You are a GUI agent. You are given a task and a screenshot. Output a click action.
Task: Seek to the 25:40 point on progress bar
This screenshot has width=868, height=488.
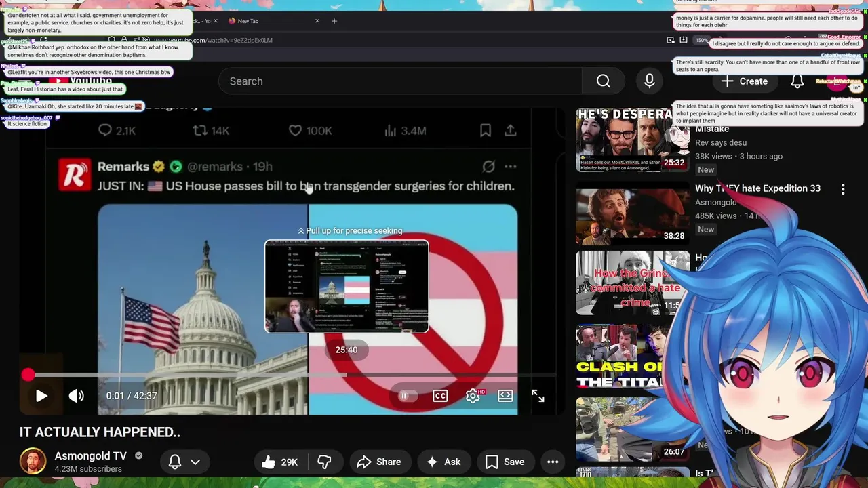tap(347, 375)
